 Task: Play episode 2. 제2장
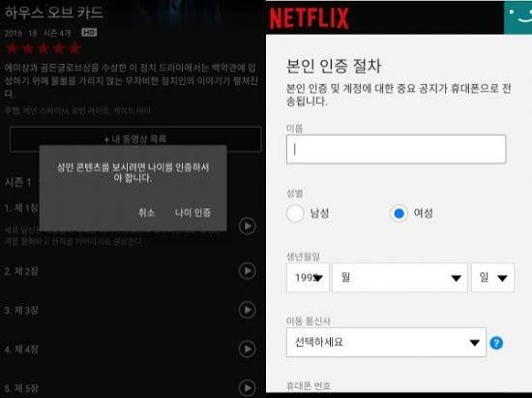247,270
